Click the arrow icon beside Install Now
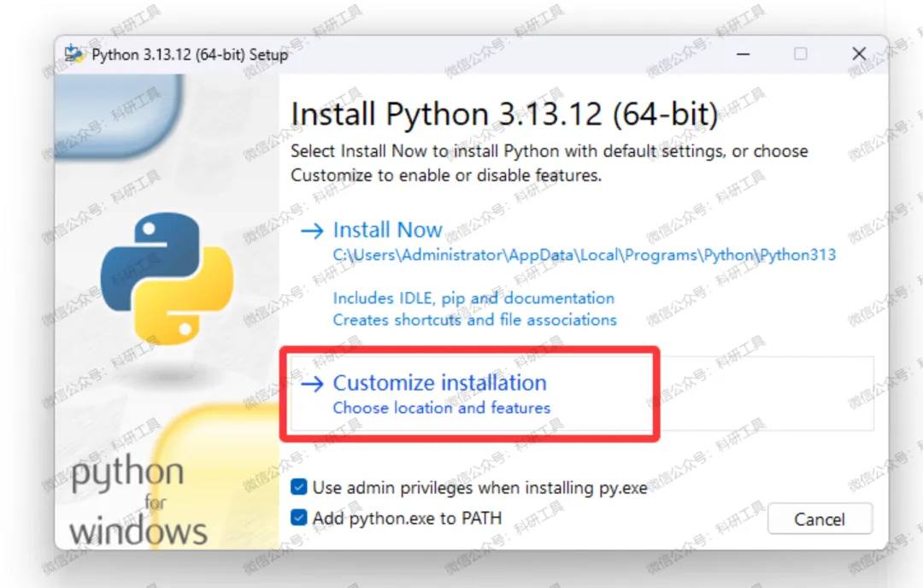The image size is (923, 588). pos(312,231)
